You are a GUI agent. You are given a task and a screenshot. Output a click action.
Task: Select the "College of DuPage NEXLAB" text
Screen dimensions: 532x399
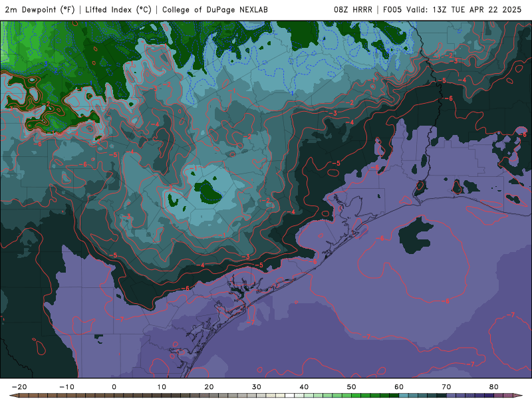pyautogui.click(x=215, y=10)
